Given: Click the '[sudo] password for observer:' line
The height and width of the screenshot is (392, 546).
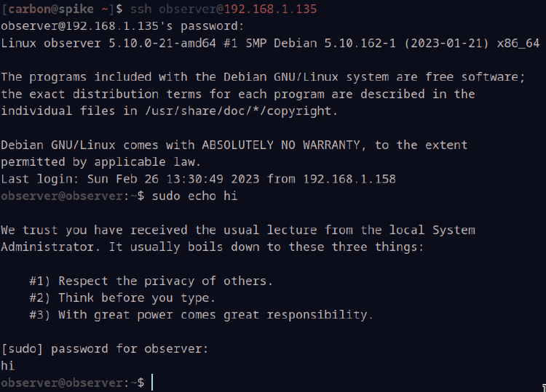Looking at the screenshot, I should [x=105, y=349].
